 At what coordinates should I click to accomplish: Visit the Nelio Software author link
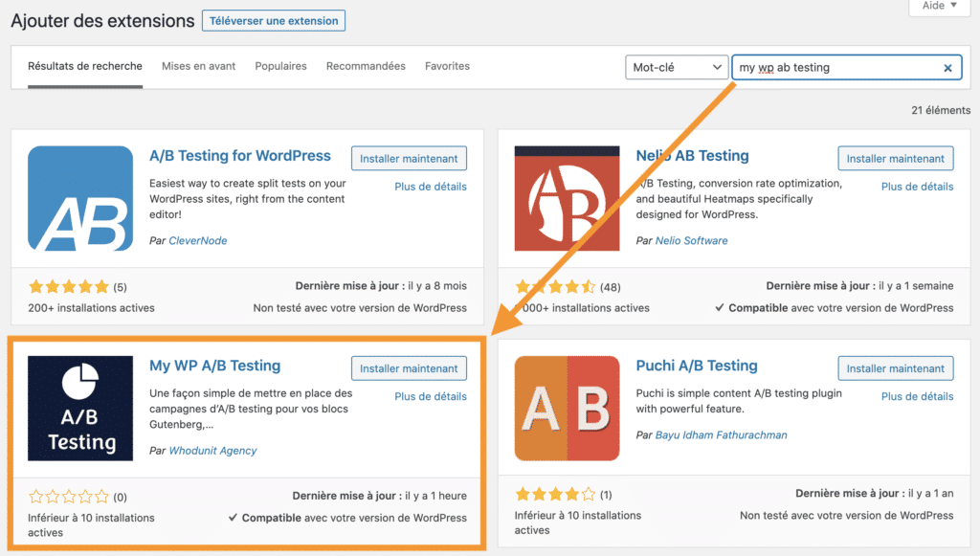tap(691, 240)
